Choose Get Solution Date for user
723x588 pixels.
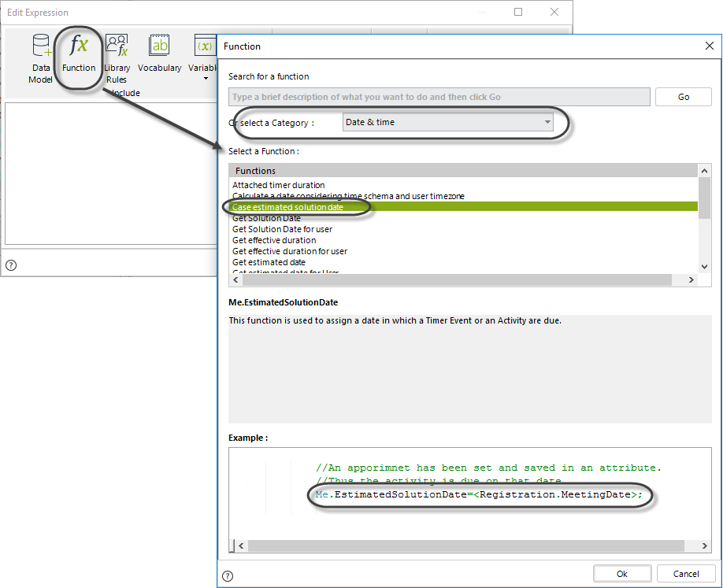click(282, 229)
